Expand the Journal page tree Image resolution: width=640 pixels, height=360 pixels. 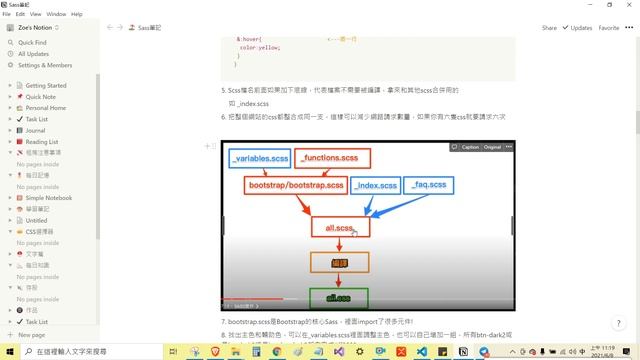pos(10,130)
